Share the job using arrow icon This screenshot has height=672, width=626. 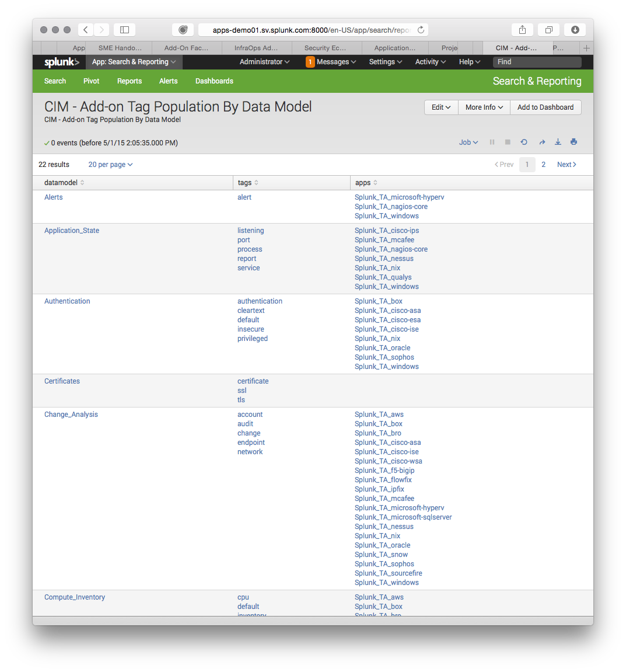pyautogui.click(x=542, y=142)
